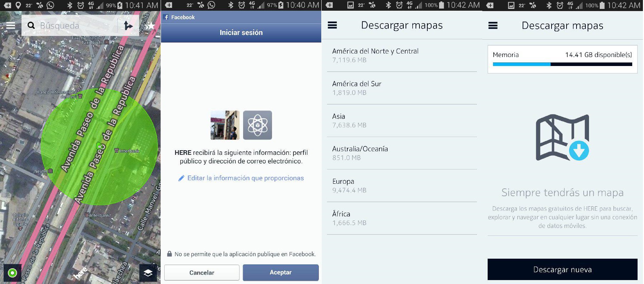This screenshot has width=644, height=284.
Task: Open hamburger menu on Memoria screen
Action: (493, 25)
